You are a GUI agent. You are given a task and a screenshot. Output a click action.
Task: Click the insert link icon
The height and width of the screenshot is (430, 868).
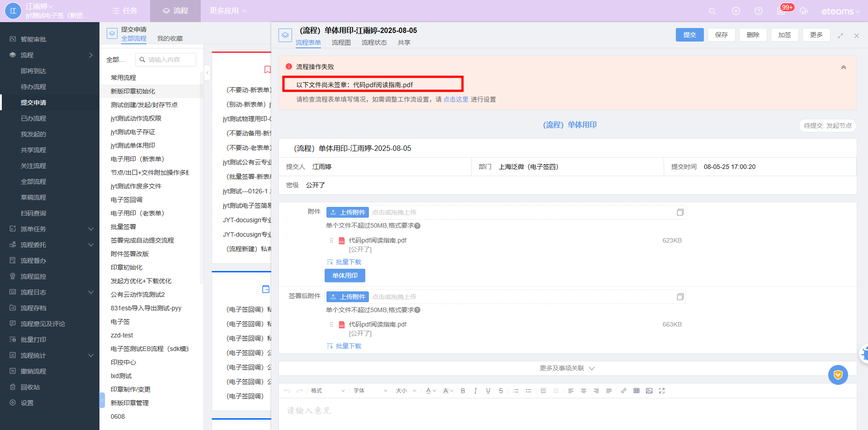click(x=624, y=391)
